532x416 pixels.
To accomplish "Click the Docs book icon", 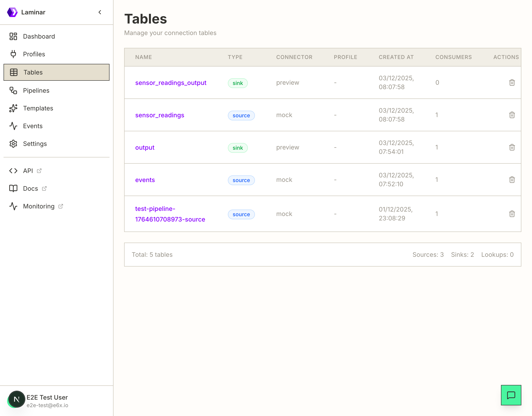I will (13, 188).
